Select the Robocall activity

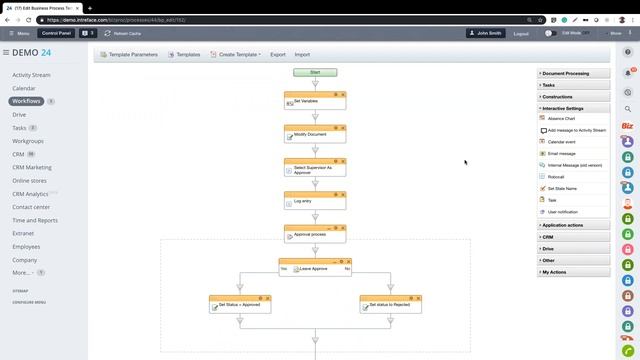tap(552, 177)
